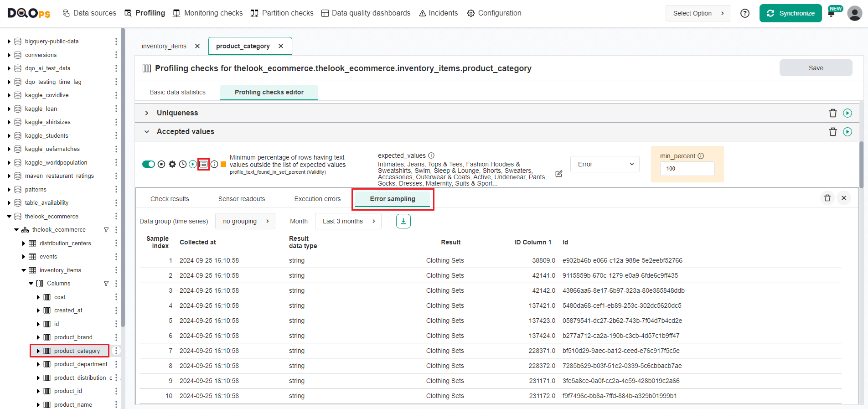The width and height of the screenshot is (868, 414).
Task: Open the Configuration section
Action: tap(494, 13)
